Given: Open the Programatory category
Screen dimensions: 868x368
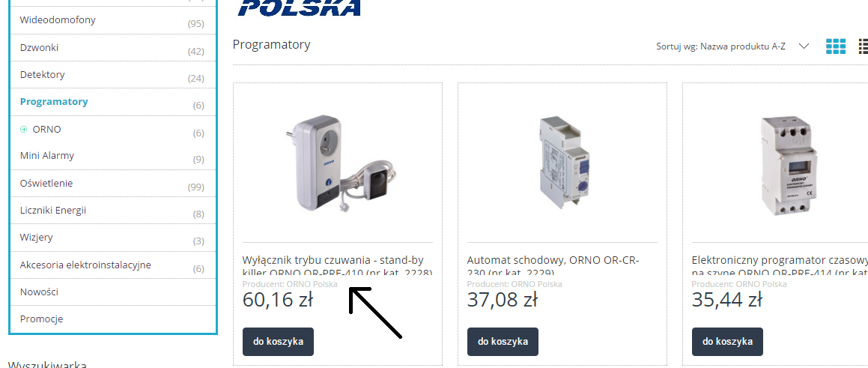Looking at the screenshot, I should (54, 101).
